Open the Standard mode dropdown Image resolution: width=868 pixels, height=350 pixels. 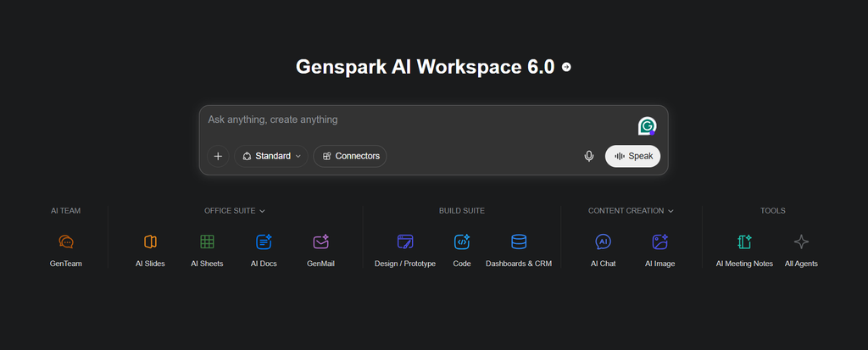pyautogui.click(x=271, y=156)
